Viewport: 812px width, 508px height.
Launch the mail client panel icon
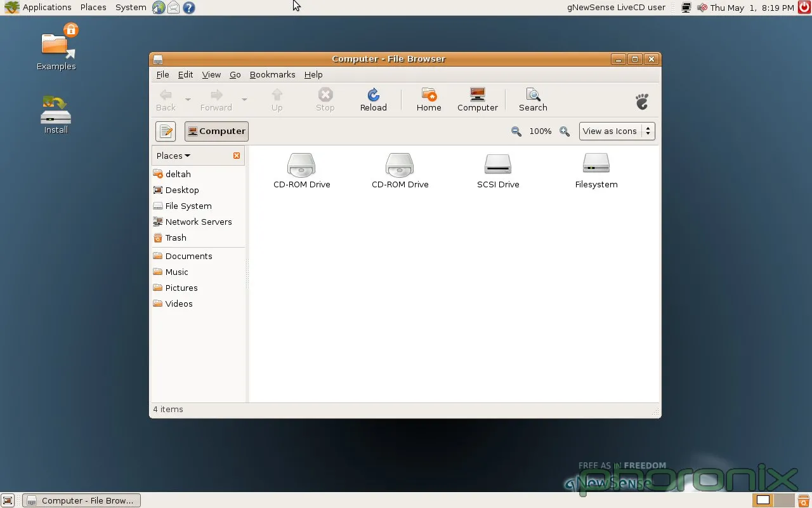(x=173, y=8)
